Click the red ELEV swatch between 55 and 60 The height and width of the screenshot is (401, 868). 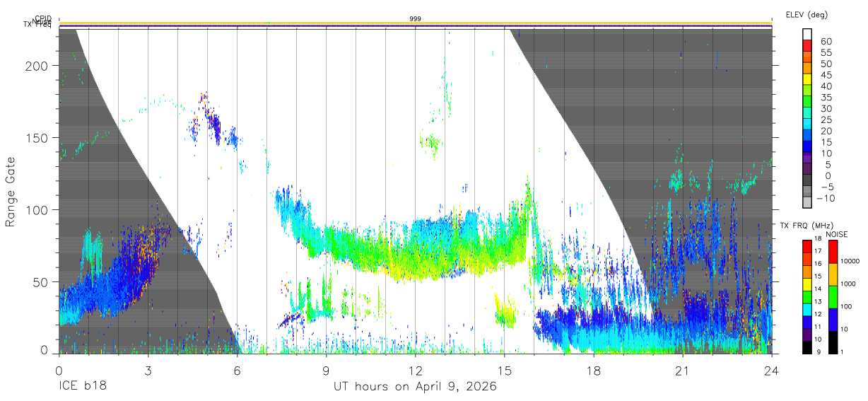point(807,45)
